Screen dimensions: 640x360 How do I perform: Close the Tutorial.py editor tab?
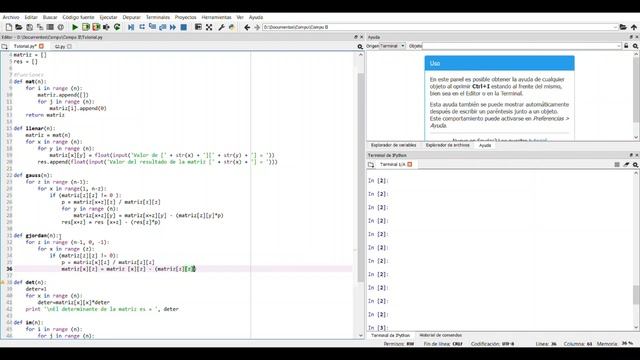click(x=41, y=46)
